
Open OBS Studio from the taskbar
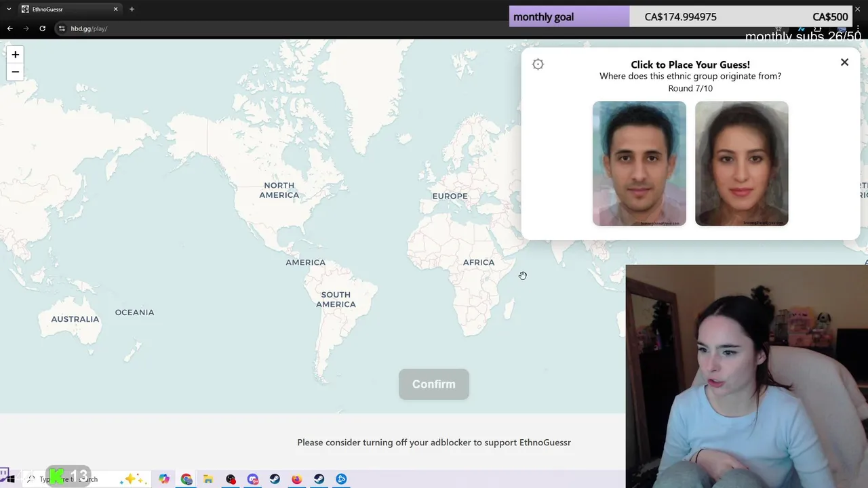231,479
